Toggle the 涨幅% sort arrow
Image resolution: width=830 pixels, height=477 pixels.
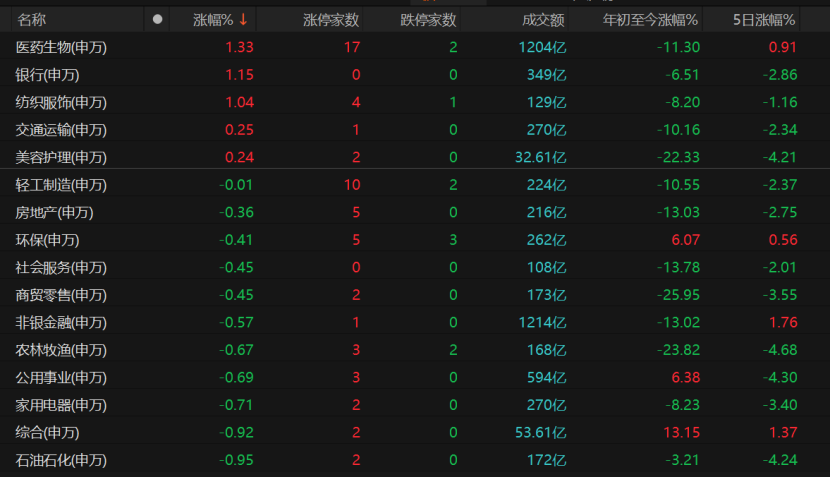click(243, 20)
